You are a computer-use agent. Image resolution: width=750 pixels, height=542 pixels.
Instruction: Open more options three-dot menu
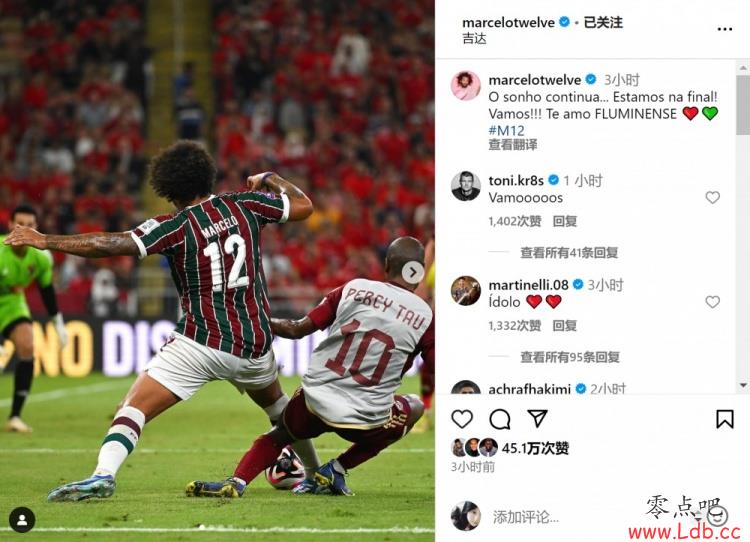(x=725, y=30)
